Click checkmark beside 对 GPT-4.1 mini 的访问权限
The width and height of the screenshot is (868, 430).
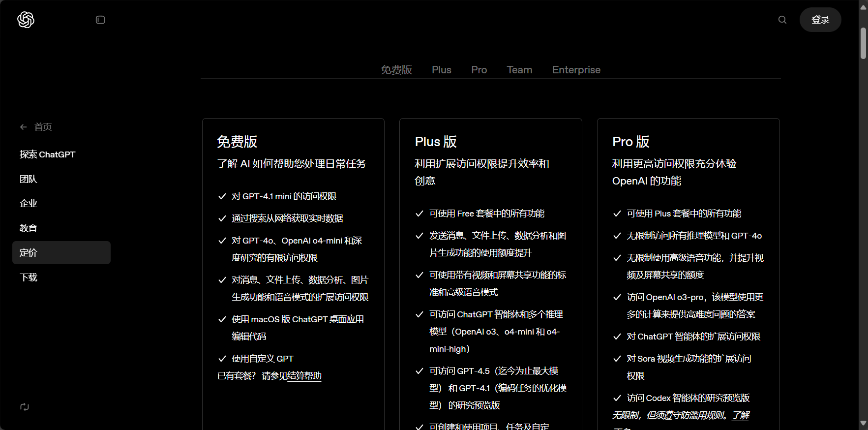pyautogui.click(x=222, y=196)
